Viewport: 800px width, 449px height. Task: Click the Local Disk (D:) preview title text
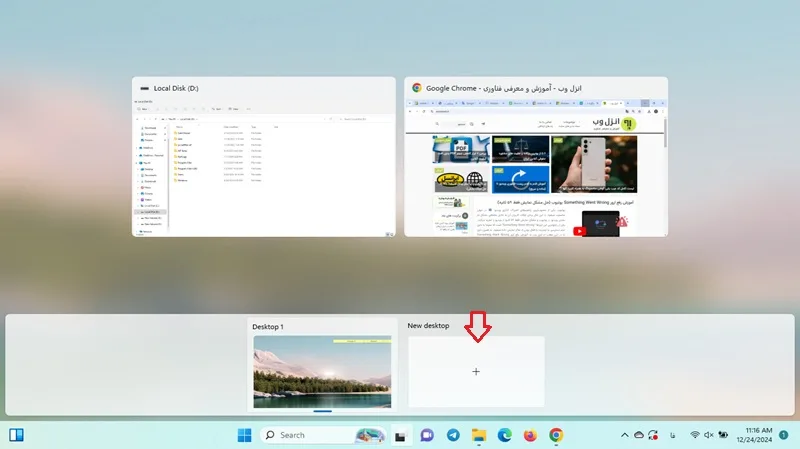tap(176, 88)
